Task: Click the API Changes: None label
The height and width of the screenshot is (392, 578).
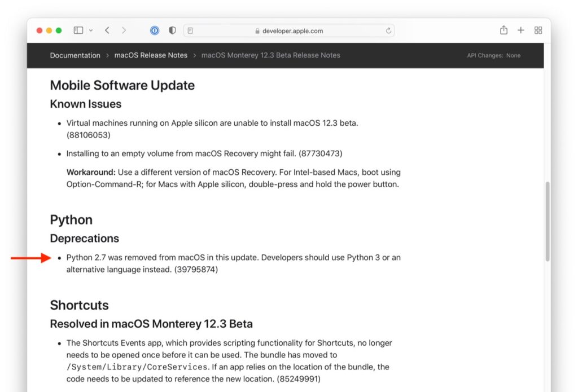Action: pos(494,55)
